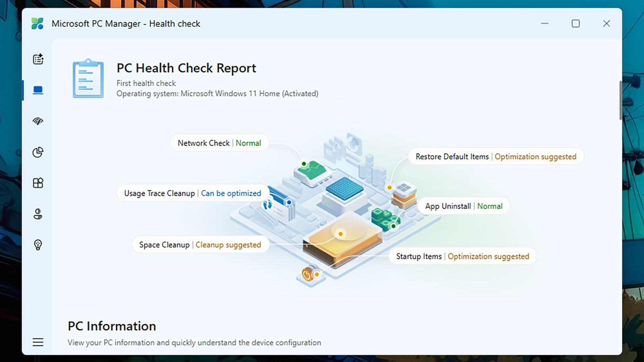The image size is (644, 362).
Task: Click the coin and hand sidebar icon
Action: [38, 214]
